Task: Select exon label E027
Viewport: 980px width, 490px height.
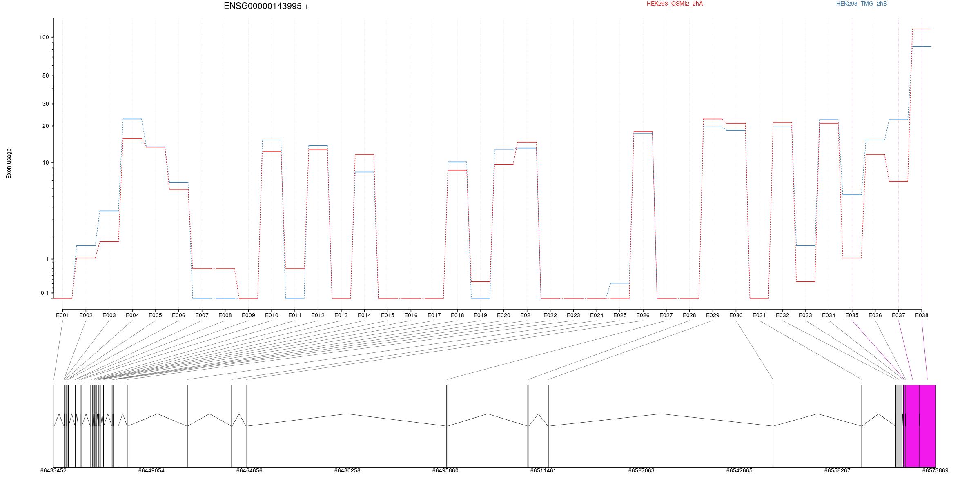Action: click(x=666, y=315)
